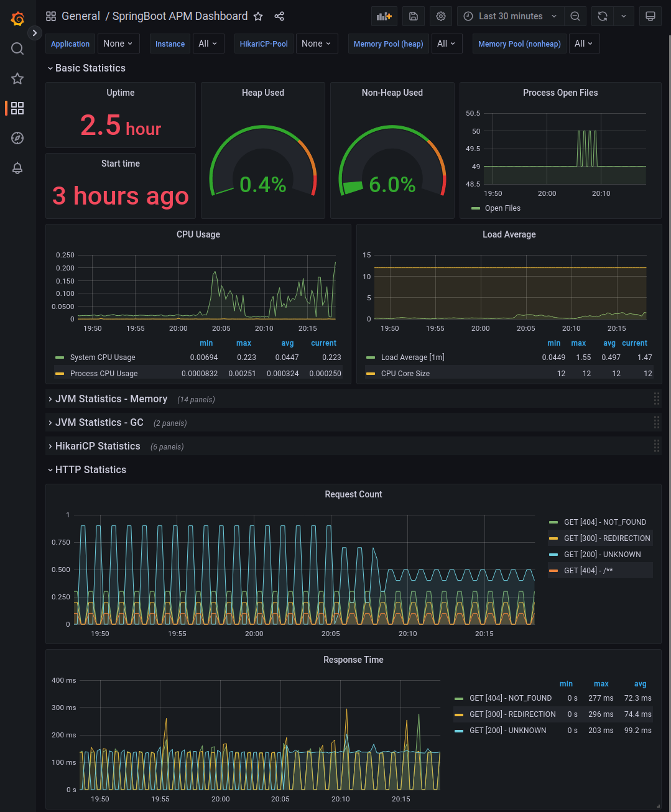Toggle GET [300] - REDIRECTION in Request Count legend
The image size is (671, 812).
607,538
